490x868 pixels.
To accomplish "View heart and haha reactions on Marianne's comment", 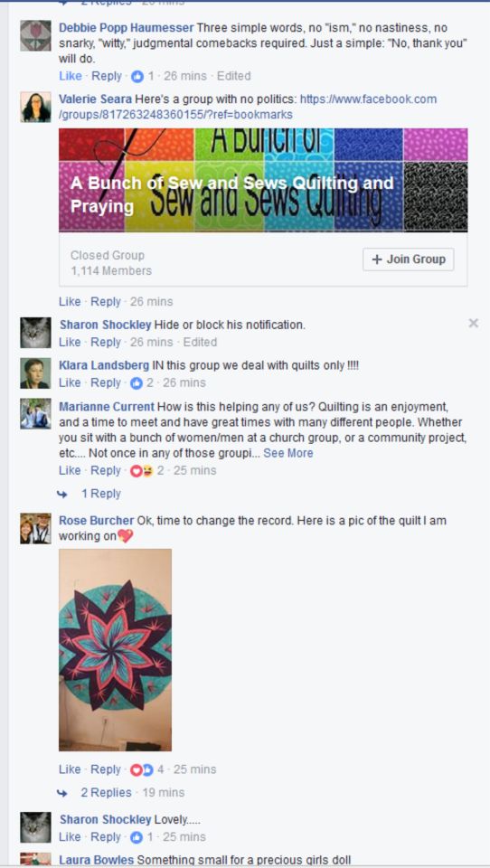I will click(x=141, y=471).
